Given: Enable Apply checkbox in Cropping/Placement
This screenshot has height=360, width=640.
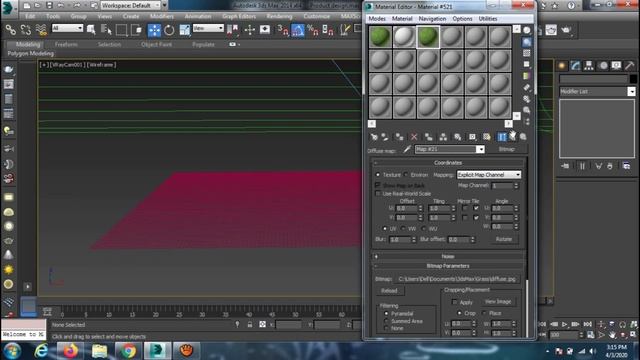Looking at the screenshot, I should pos(454,302).
